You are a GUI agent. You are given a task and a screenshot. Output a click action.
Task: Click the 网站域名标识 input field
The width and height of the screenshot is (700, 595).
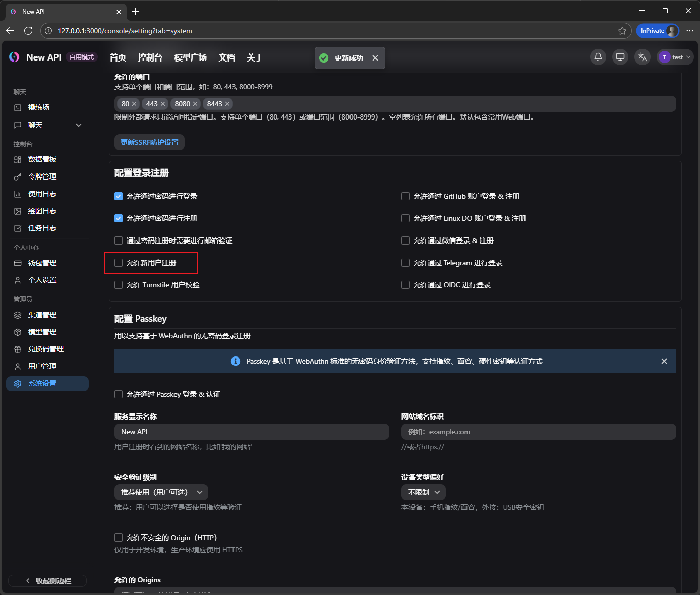(538, 432)
